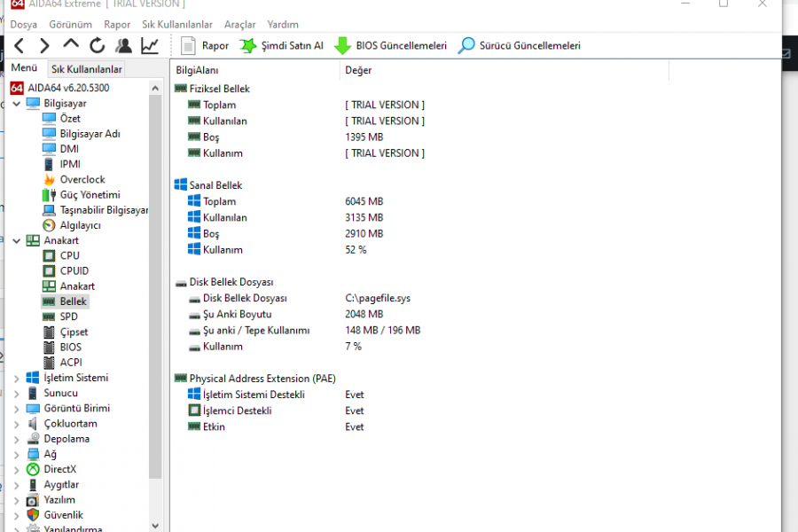Screen dimensions: 798x532
Task: Open the Araçlar menu
Action: (x=239, y=25)
